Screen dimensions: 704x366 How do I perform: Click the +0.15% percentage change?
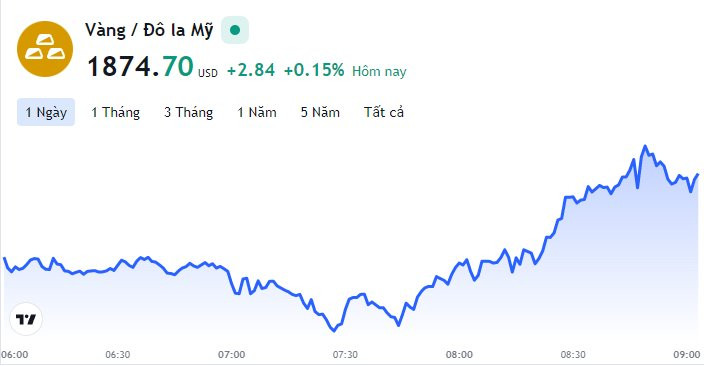coord(314,70)
